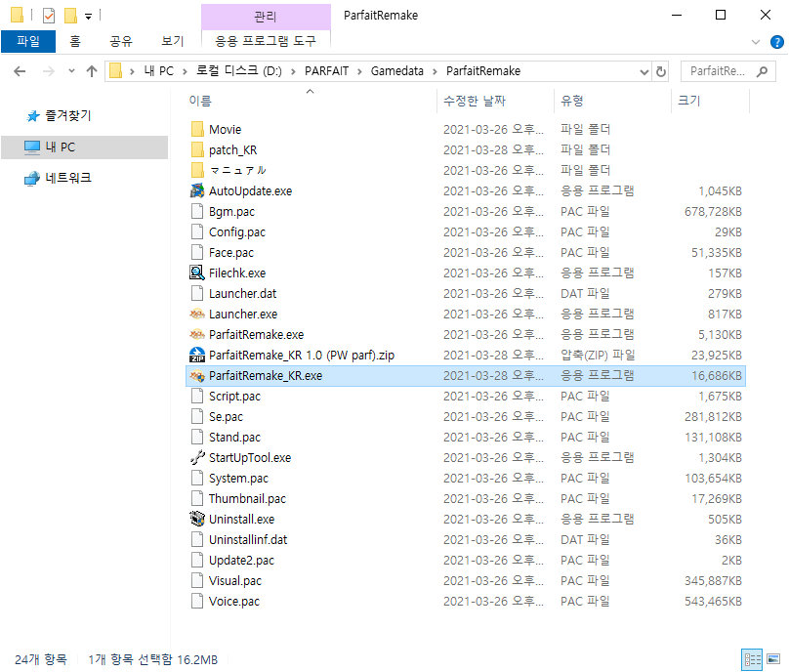The width and height of the screenshot is (789, 672).
Task: Select the Voice.pac file icon
Action: click(x=197, y=601)
